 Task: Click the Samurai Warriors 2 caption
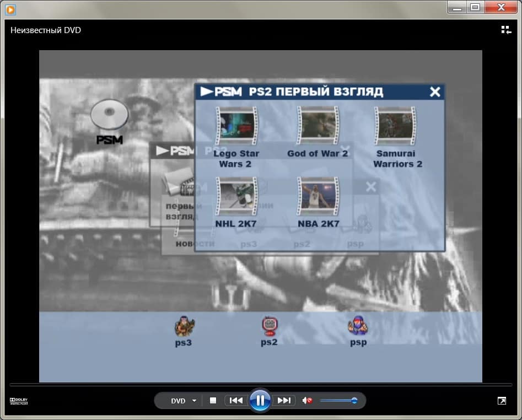[397, 159]
